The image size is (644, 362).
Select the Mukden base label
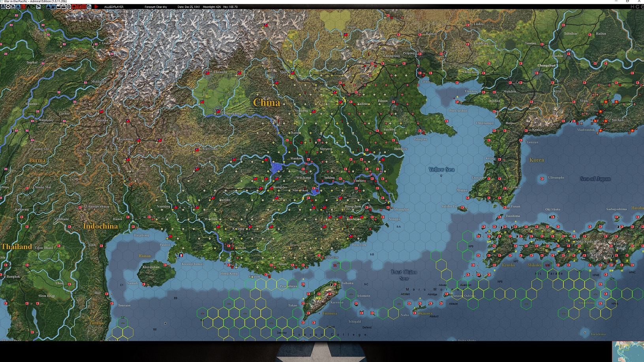click(509, 91)
